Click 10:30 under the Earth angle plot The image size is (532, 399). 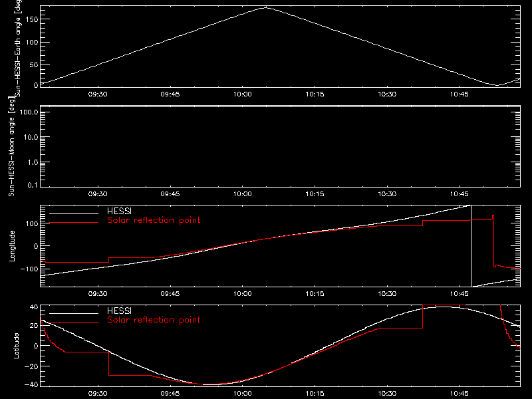coord(387,94)
